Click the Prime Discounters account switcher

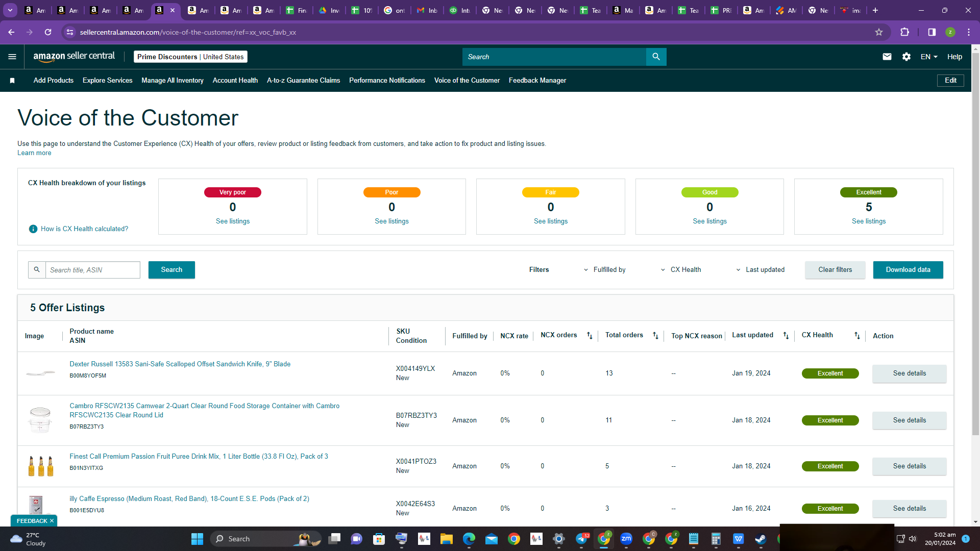pyautogui.click(x=190, y=57)
